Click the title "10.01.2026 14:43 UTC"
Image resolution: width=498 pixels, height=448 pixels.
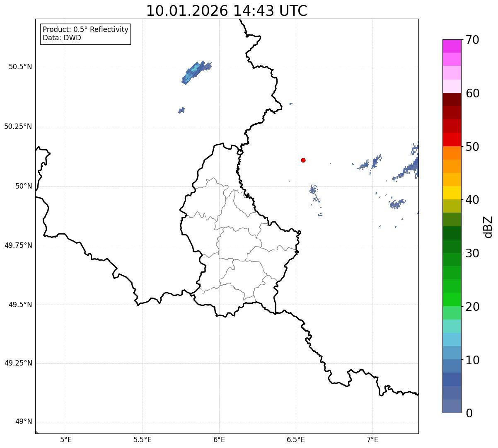coord(227,11)
